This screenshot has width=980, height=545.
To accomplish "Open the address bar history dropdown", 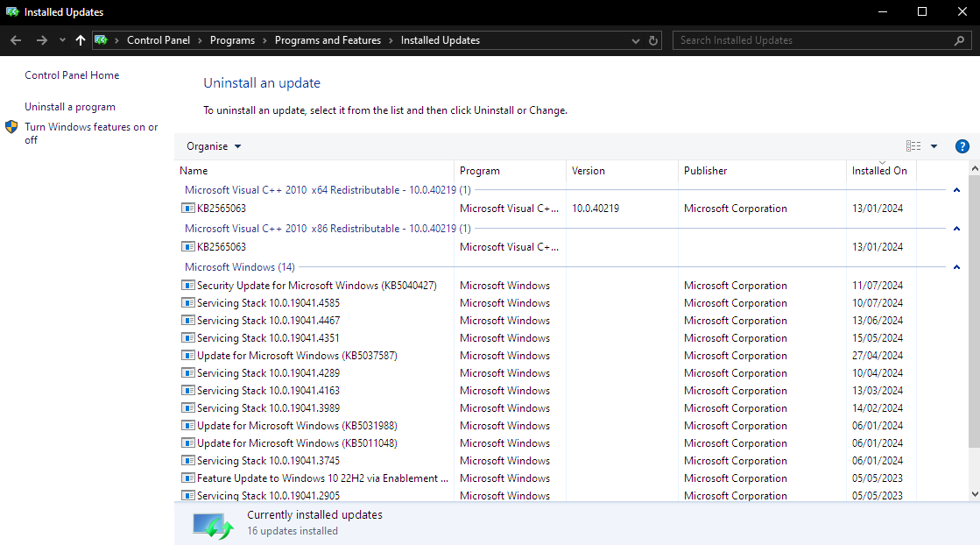I will pos(636,40).
